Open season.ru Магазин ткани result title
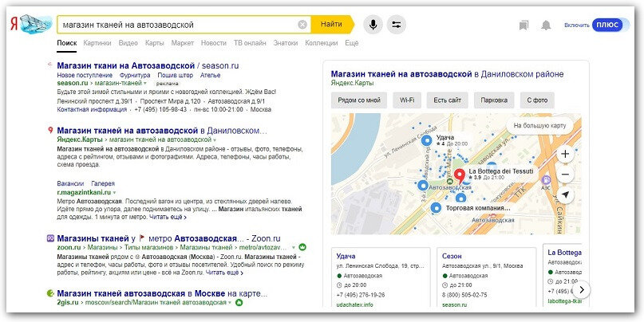Screen dimensions: 644x322 (148, 65)
